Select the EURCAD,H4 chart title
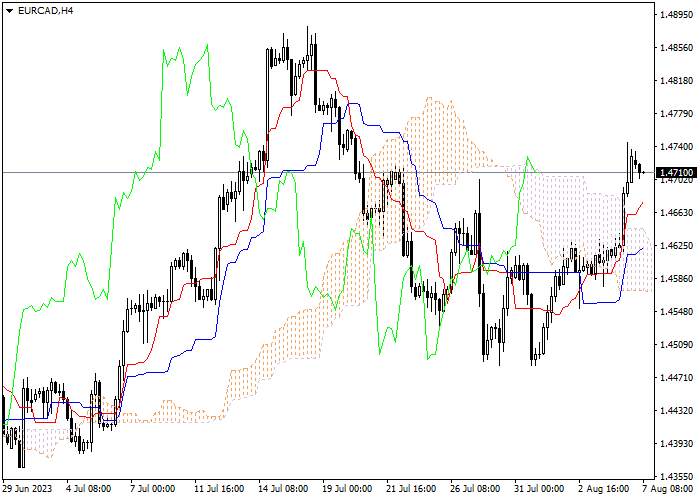 click(46, 11)
